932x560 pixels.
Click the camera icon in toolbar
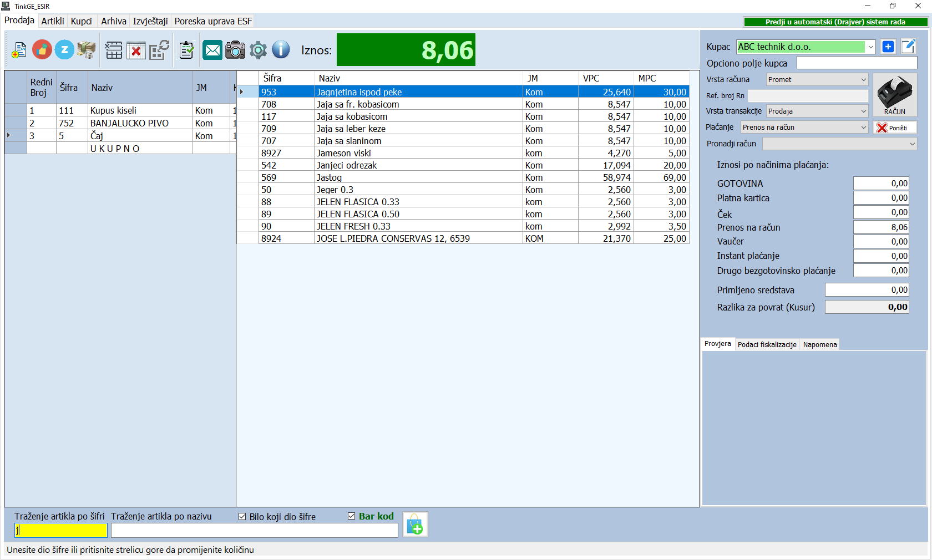click(x=235, y=50)
